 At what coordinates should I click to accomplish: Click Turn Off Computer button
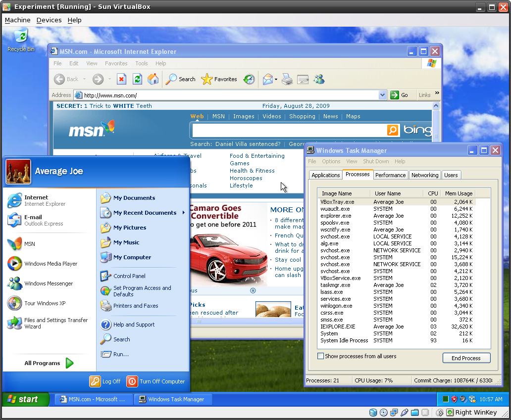(156, 381)
